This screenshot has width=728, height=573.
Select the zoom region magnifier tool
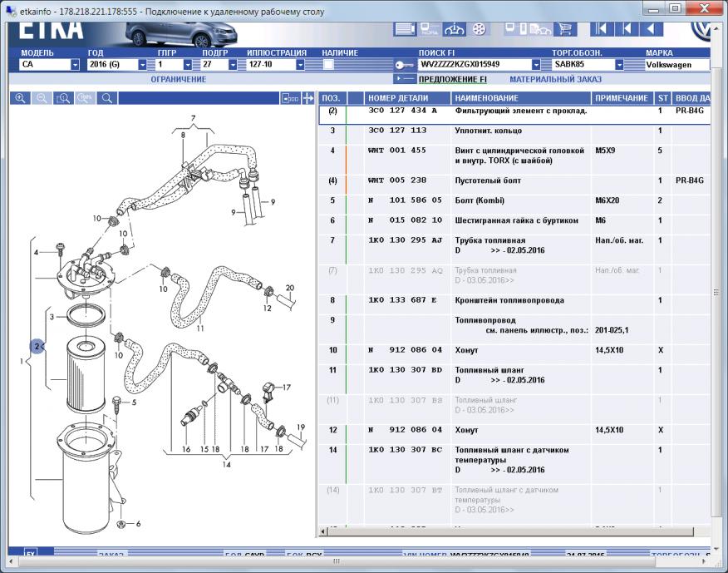(63, 98)
